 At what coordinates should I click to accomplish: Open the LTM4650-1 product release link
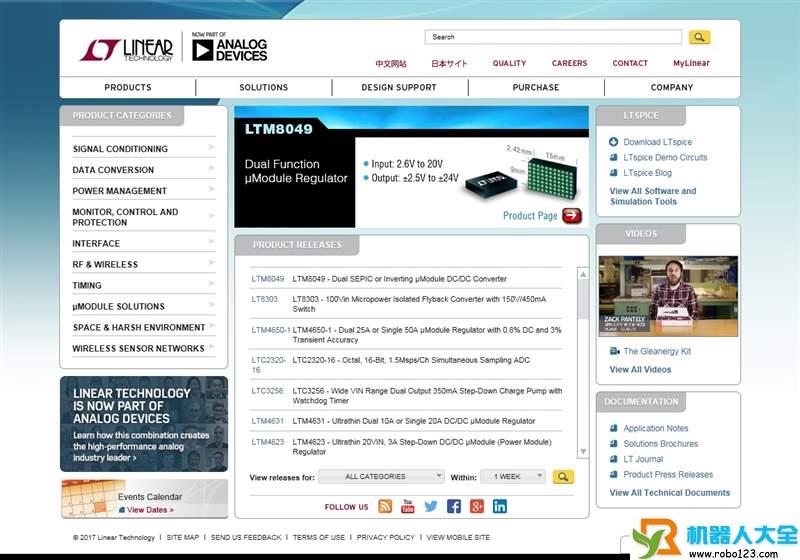pyautogui.click(x=271, y=330)
